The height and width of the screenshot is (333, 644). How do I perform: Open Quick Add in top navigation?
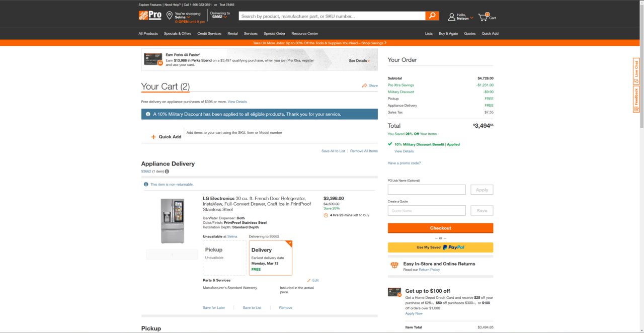point(490,34)
